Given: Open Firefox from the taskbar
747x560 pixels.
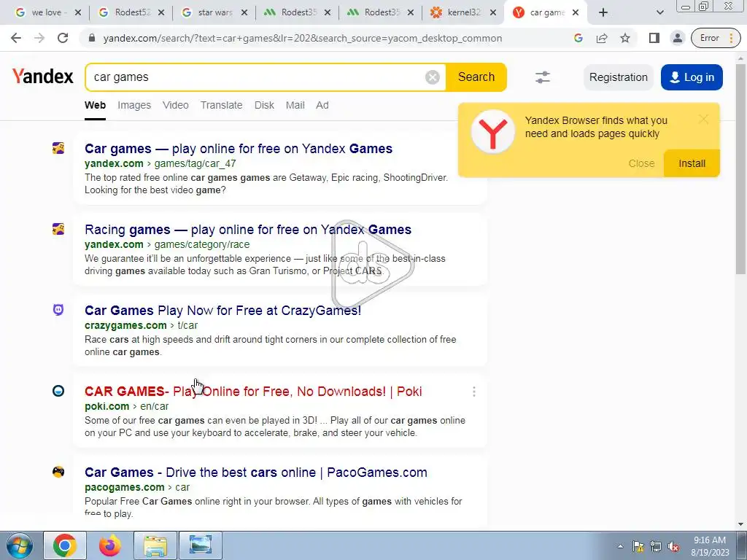Looking at the screenshot, I should (x=110, y=545).
